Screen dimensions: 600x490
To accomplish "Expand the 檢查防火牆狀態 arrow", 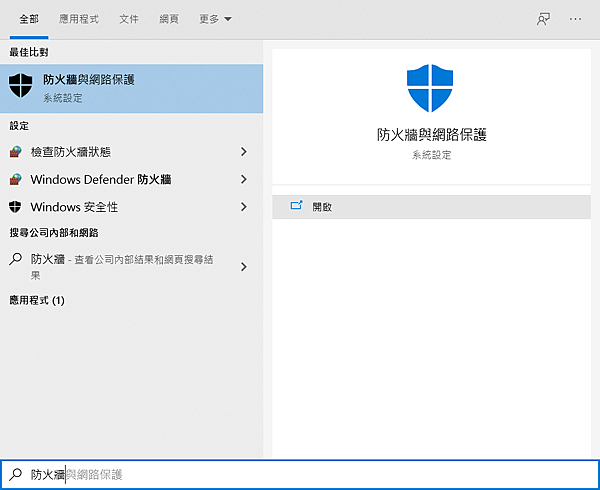I will point(244,152).
